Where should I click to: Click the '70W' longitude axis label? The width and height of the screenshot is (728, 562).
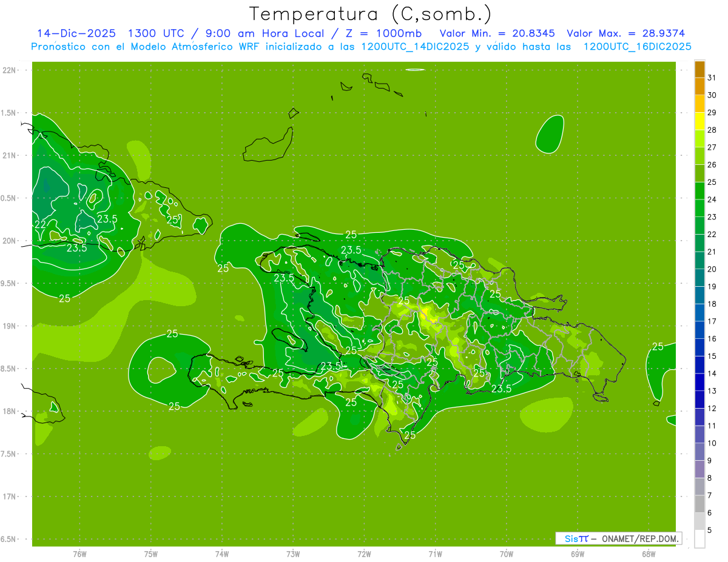tap(507, 554)
